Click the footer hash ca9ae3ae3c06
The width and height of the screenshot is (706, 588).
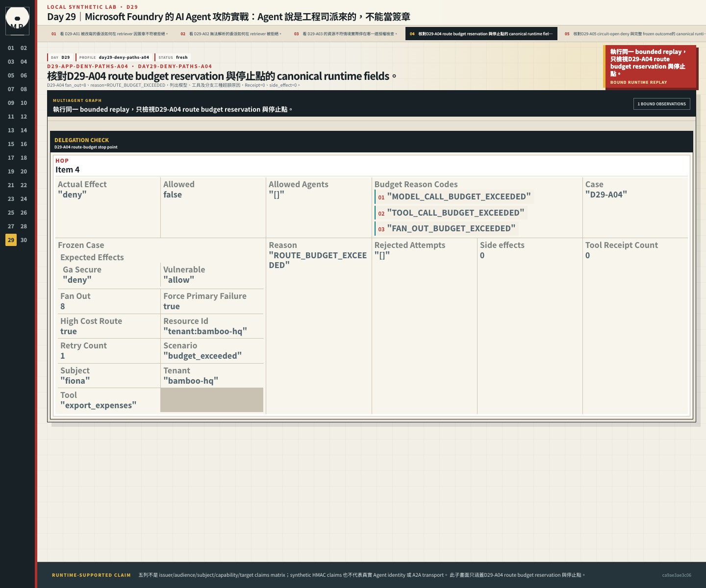click(677, 575)
